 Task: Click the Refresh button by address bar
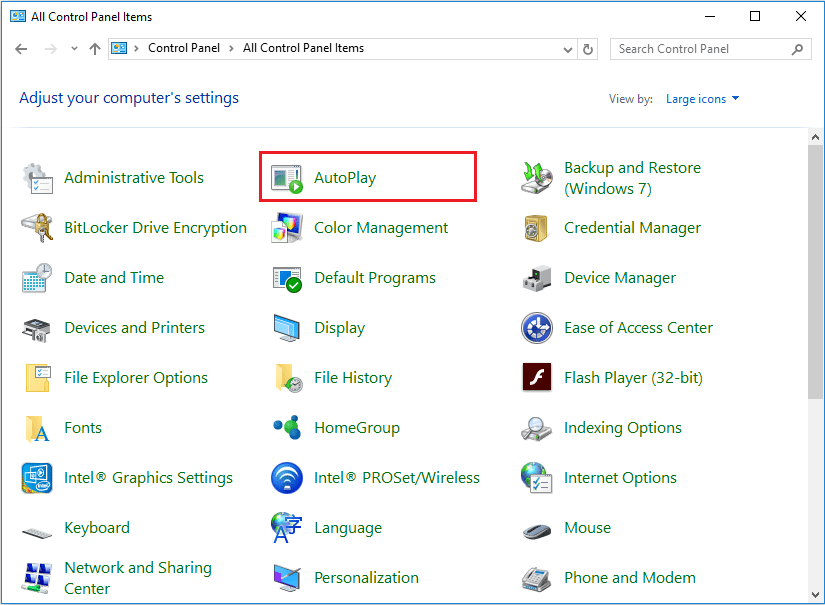(x=588, y=49)
